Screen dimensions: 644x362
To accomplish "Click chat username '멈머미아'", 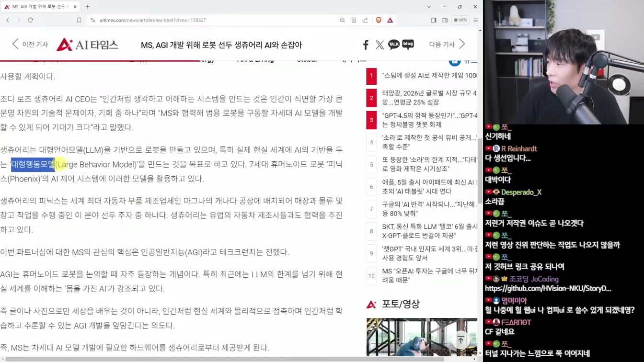I will tap(514, 301).
